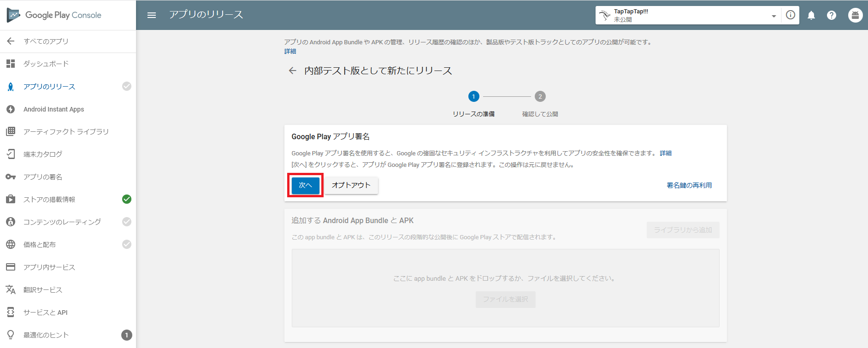Click the アプリのリリース header title

click(206, 15)
